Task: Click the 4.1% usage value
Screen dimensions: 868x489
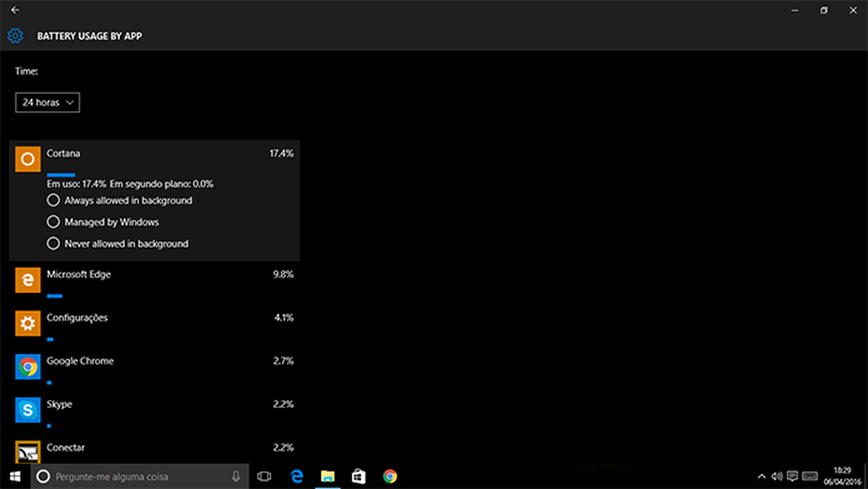Action: (283, 318)
